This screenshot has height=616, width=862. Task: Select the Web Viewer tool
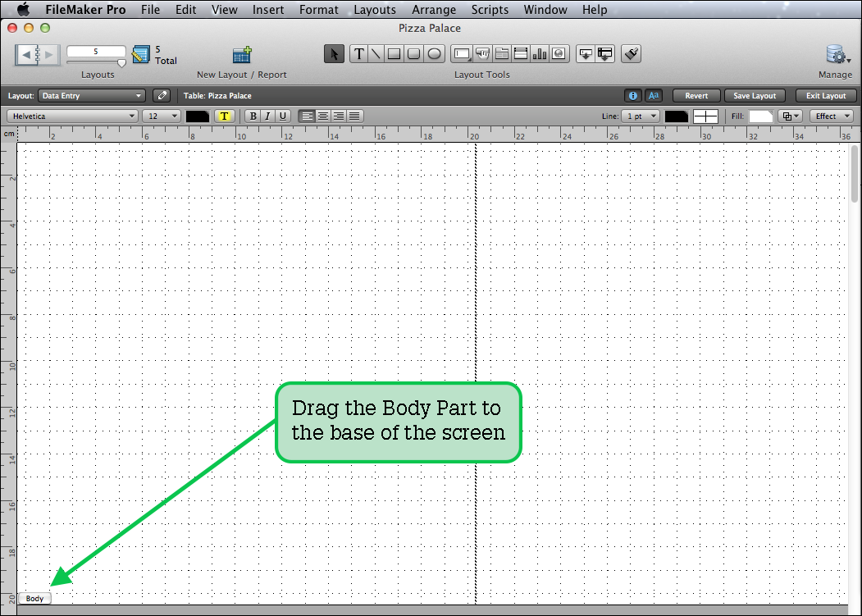(559, 54)
